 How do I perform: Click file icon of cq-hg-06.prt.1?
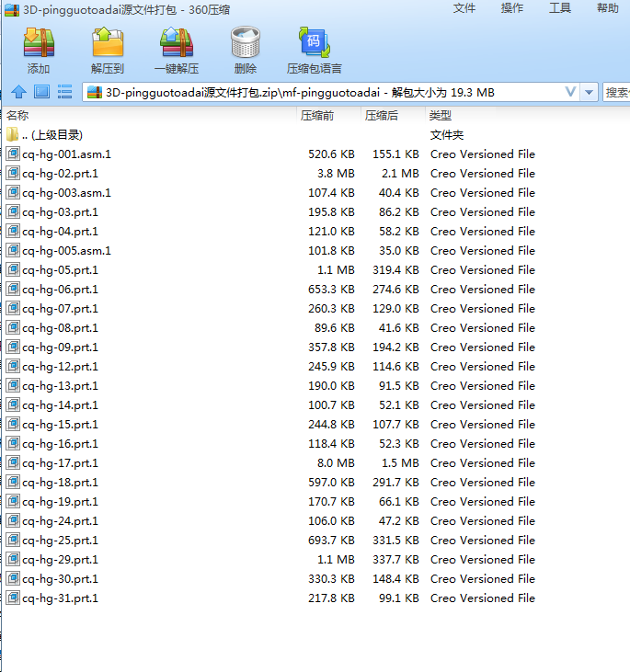point(13,289)
